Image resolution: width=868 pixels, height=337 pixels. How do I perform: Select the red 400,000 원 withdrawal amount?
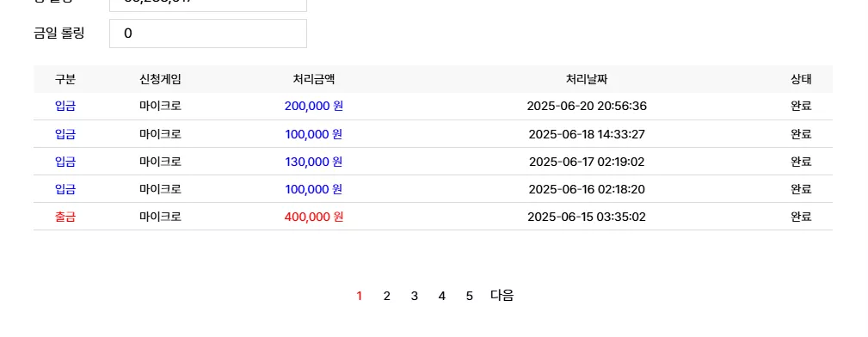point(314,217)
